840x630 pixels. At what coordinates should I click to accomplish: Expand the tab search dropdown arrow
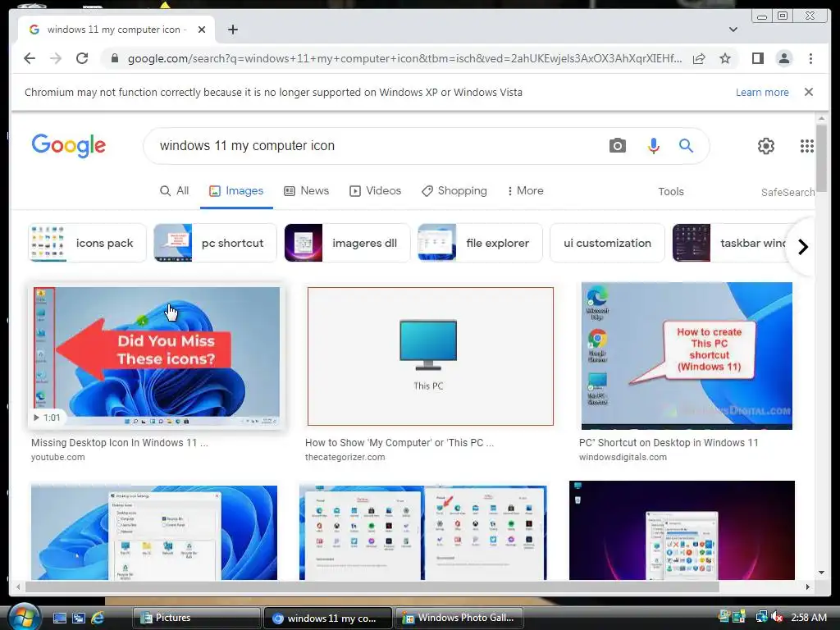[733, 30]
